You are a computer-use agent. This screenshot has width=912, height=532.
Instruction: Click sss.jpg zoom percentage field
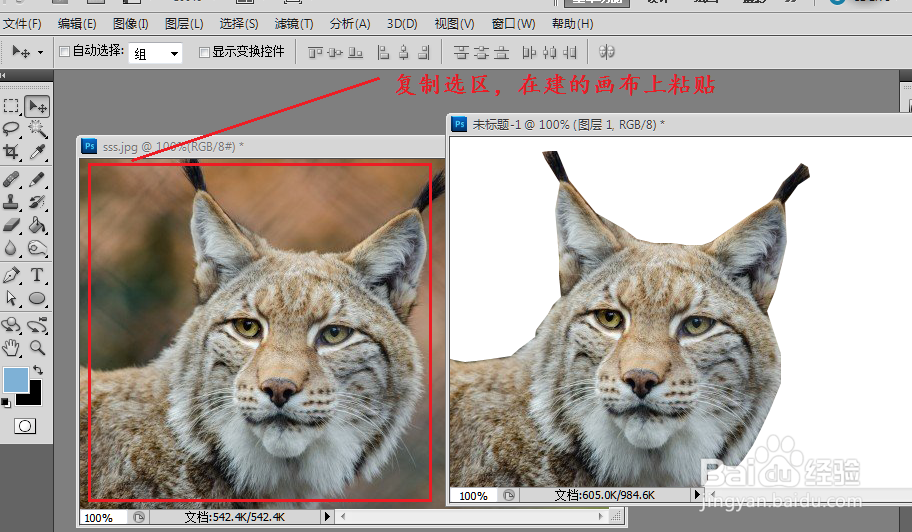pos(104,517)
